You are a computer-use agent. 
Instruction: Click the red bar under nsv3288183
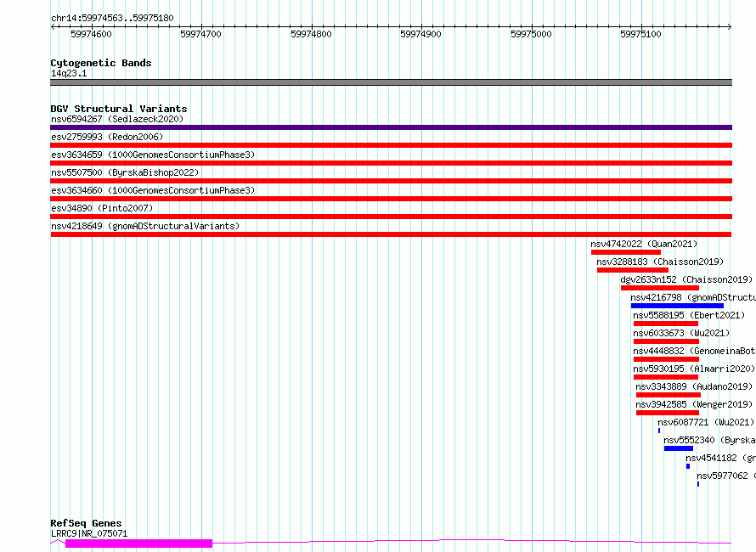pos(633,270)
